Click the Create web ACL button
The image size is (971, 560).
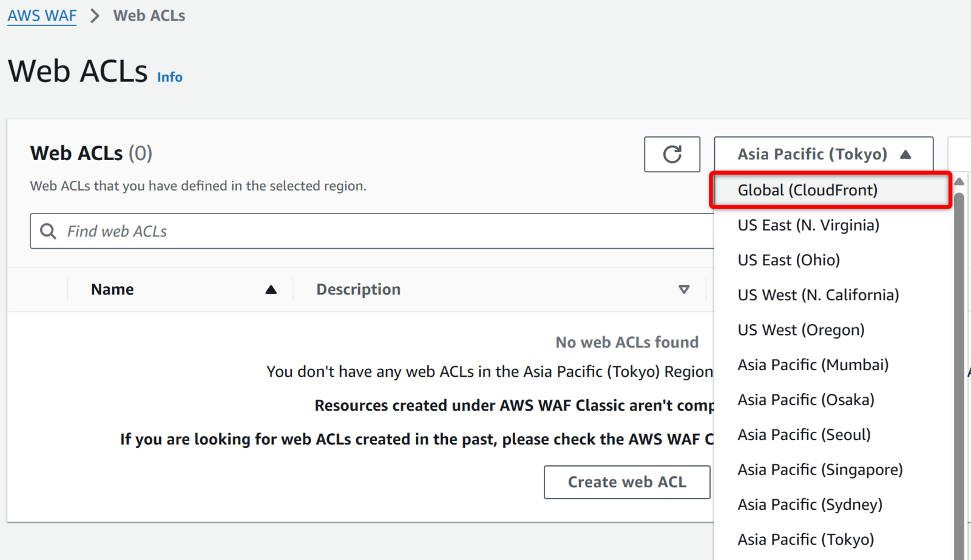(627, 482)
